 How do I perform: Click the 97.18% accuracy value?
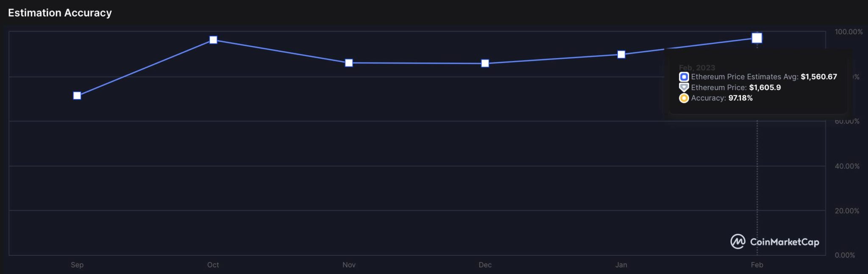(740, 98)
